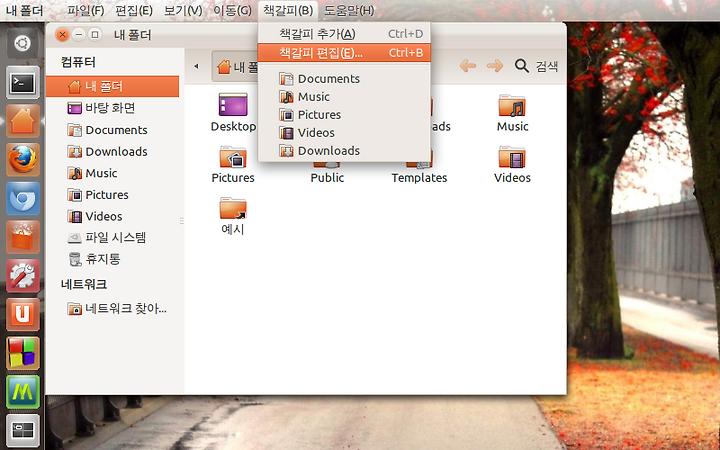Viewport: 720px width, 450px height.
Task: Select 바탕 화면 in the sidebar
Action: [112, 108]
